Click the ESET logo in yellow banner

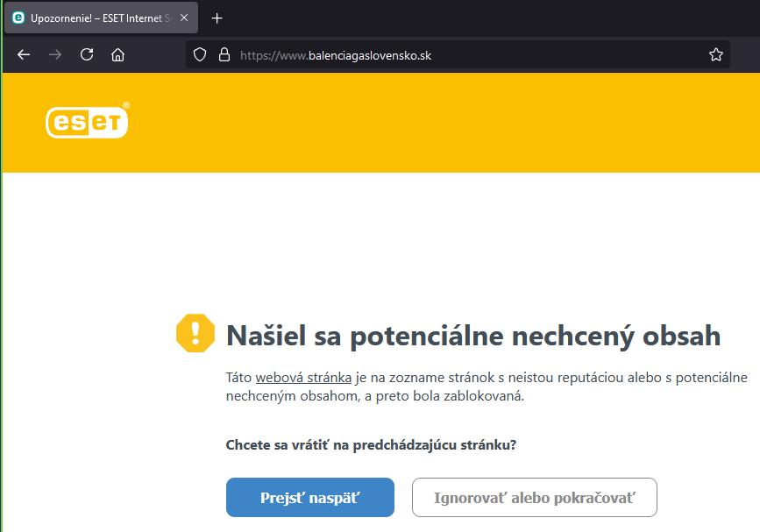[88, 121]
